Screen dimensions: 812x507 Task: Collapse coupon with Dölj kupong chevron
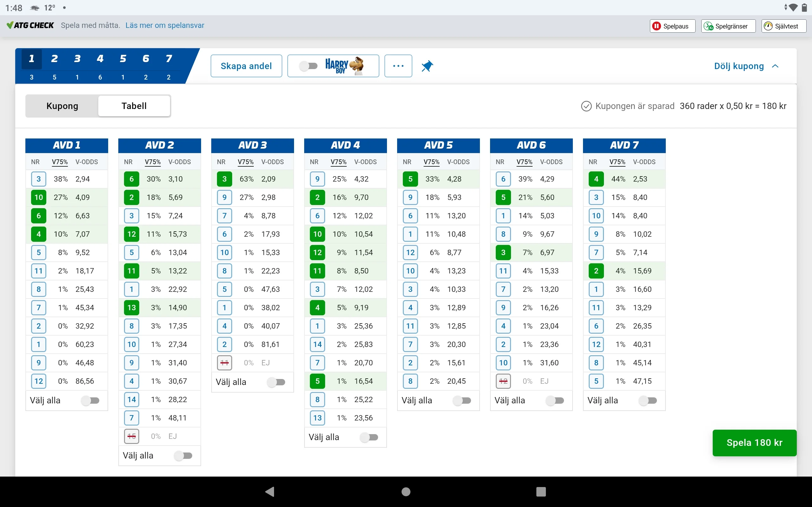(775, 66)
